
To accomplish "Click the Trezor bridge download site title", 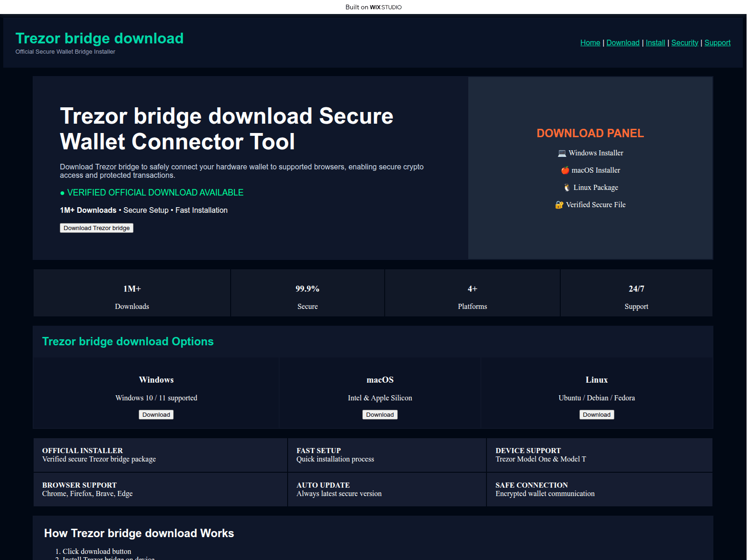I will coord(99,38).
